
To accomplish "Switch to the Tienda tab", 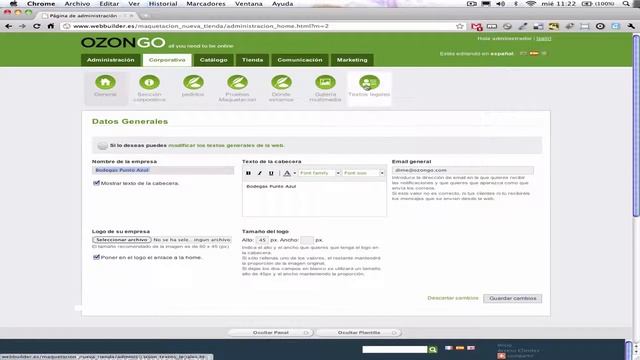I will tap(252, 60).
